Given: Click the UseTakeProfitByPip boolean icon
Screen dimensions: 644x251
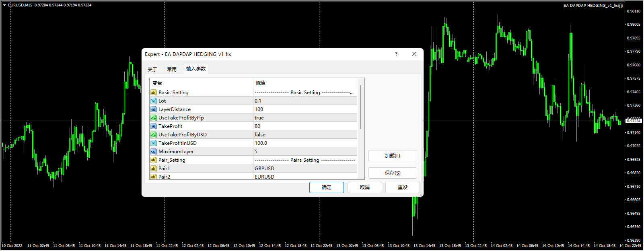Looking at the screenshot, I should pyautogui.click(x=153, y=118).
